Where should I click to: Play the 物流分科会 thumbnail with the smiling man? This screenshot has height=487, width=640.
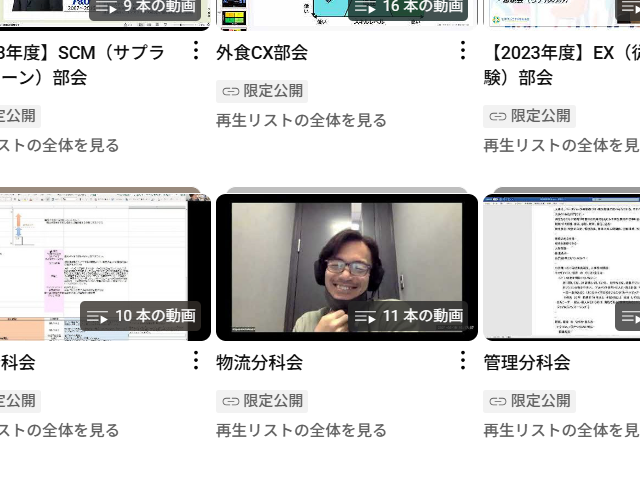click(x=346, y=265)
